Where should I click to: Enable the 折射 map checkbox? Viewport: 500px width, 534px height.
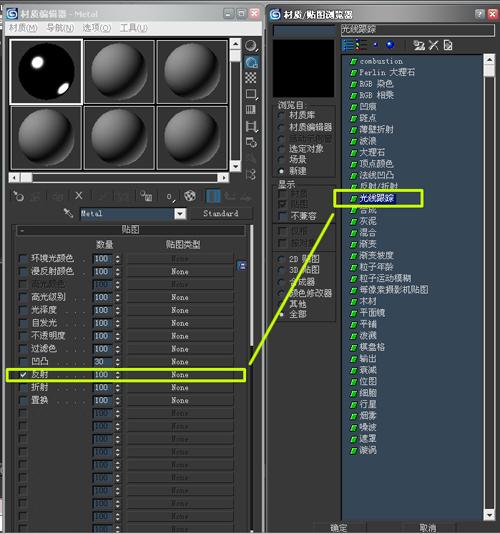[23, 388]
